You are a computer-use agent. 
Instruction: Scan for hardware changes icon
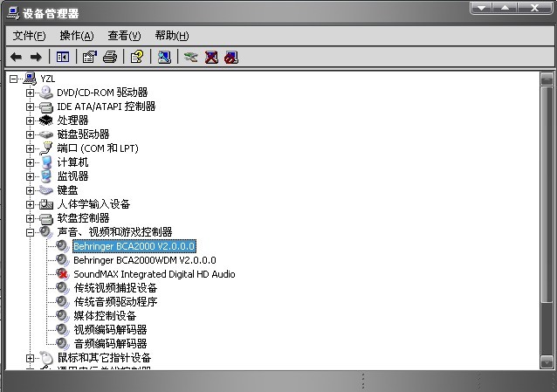164,57
